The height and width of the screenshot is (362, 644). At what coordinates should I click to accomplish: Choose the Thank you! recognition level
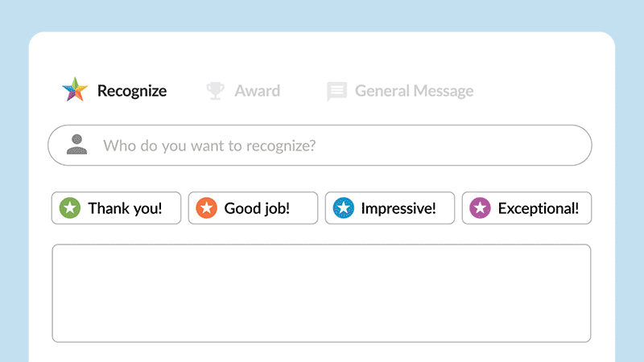point(116,208)
